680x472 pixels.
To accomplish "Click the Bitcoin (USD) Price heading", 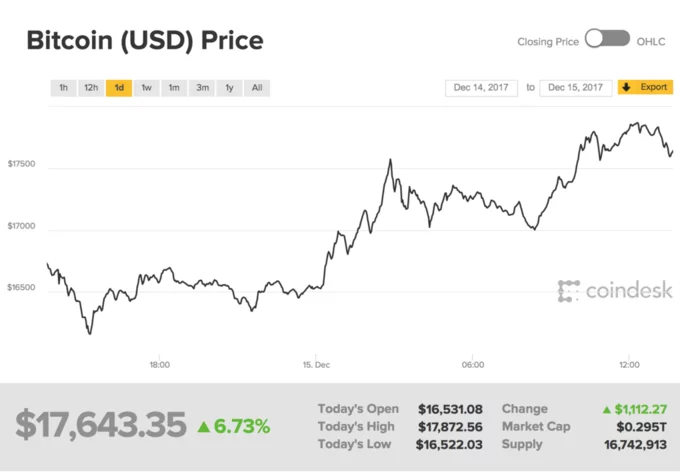I will point(144,41).
